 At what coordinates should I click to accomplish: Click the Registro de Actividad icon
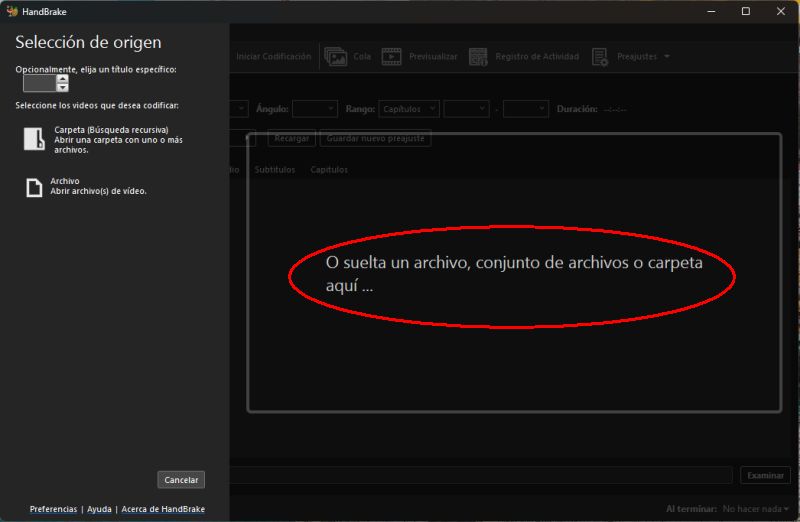coord(478,57)
